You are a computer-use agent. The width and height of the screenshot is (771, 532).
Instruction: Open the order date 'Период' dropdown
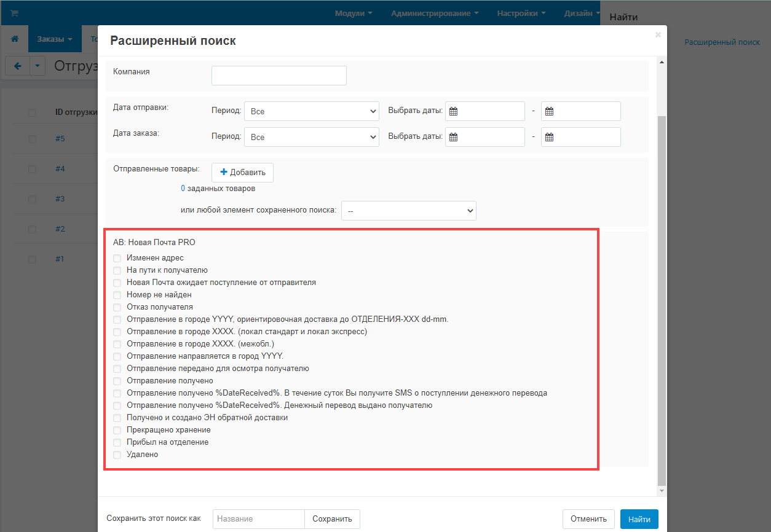(311, 137)
